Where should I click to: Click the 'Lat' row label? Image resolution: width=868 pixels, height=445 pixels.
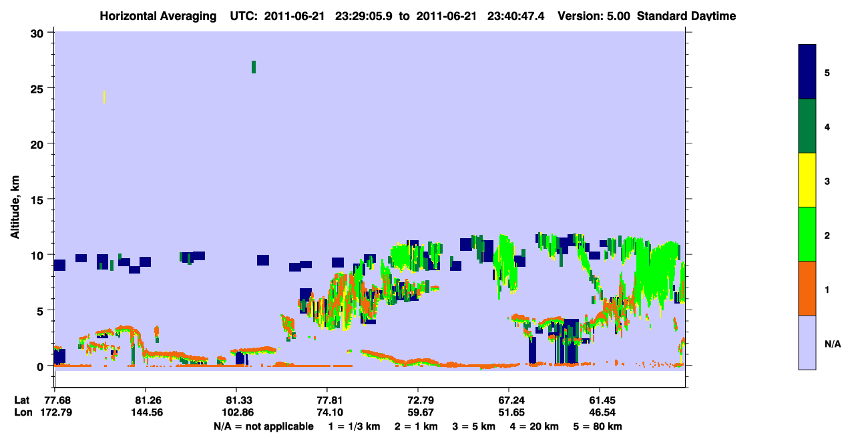21,400
